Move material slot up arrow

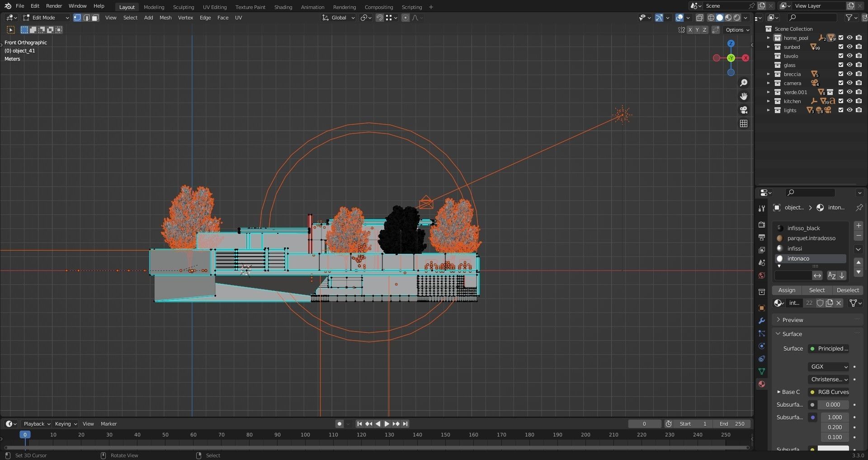pyautogui.click(x=858, y=262)
